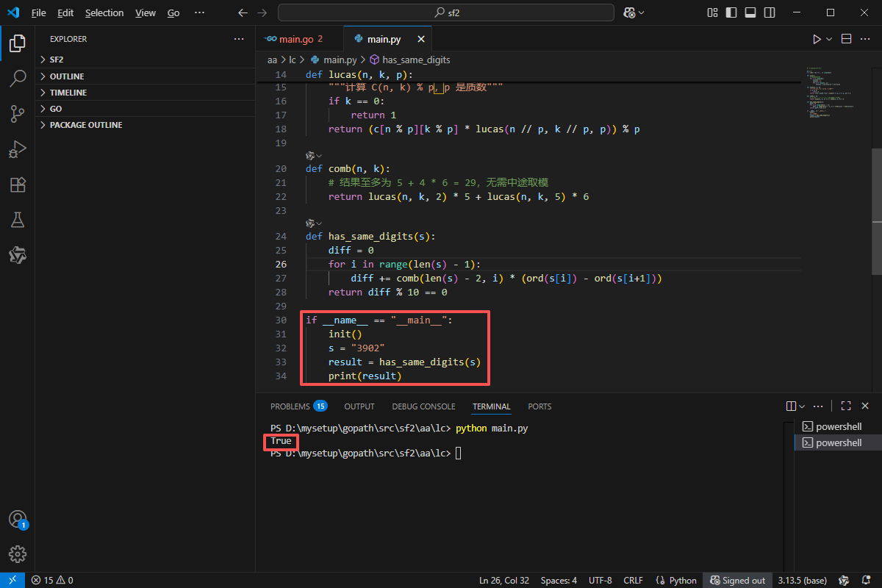Open the title bar menu overflow ellipsis
Viewport: 882px width, 588px height.
199,12
